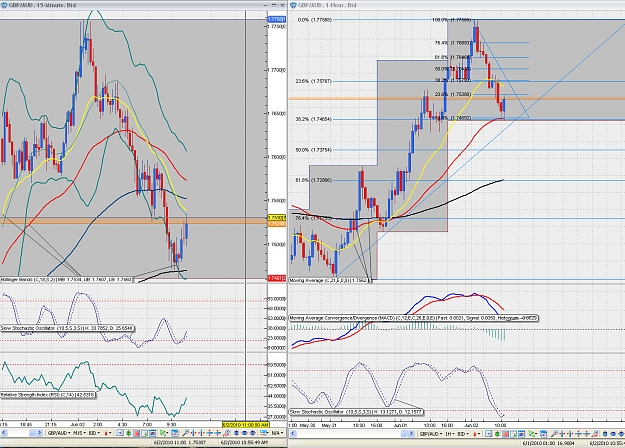Open candlestick chart-type dropdown in 15-Minute chart toolbar
Screen dimensions: 625x448
tap(108, 433)
